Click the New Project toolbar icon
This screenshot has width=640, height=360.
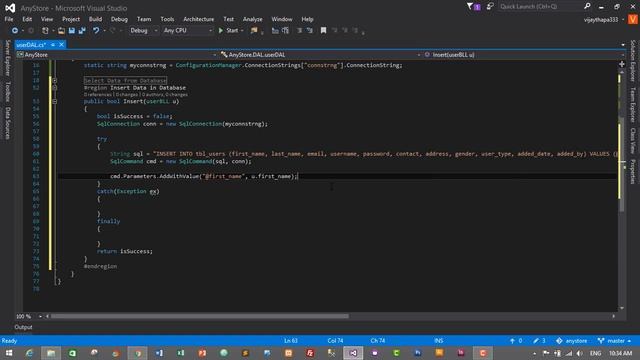(x=45, y=31)
